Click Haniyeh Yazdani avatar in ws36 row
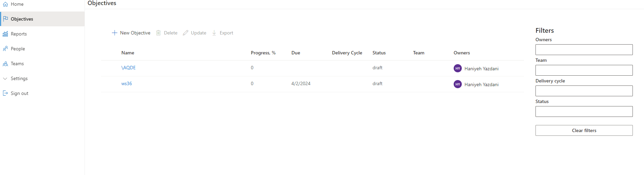This screenshot has height=175, width=644. [458, 84]
